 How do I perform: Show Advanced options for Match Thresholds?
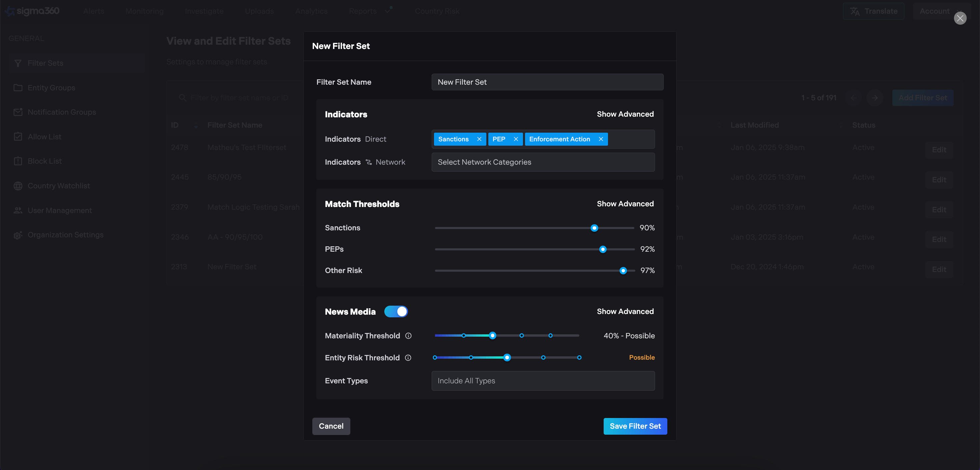(625, 204)
